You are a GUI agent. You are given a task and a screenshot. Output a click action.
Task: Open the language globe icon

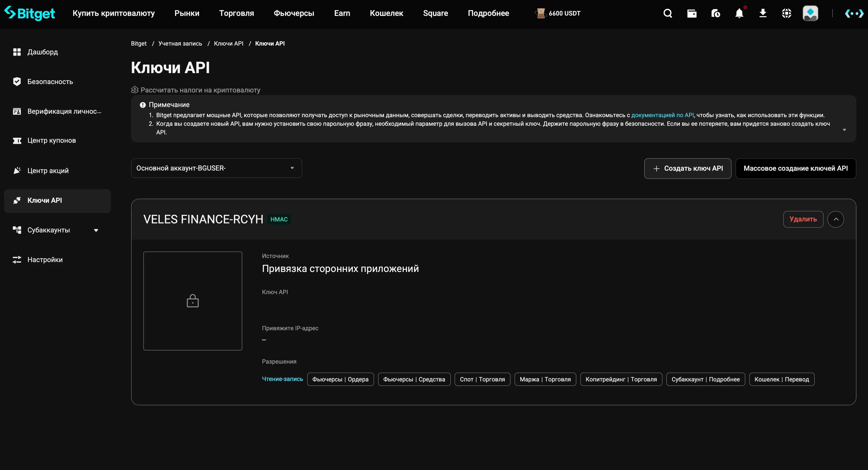coord(787,13)
